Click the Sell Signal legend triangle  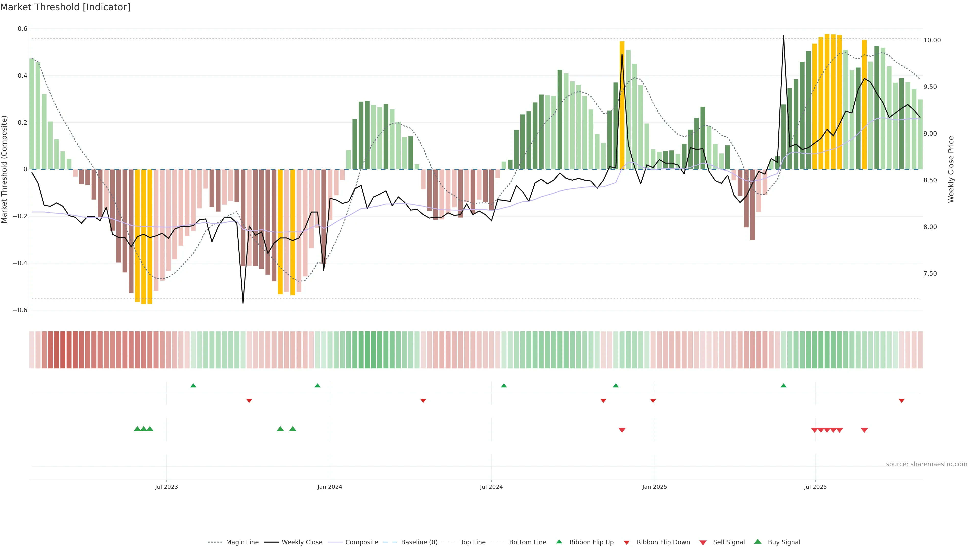coord(703,543)
